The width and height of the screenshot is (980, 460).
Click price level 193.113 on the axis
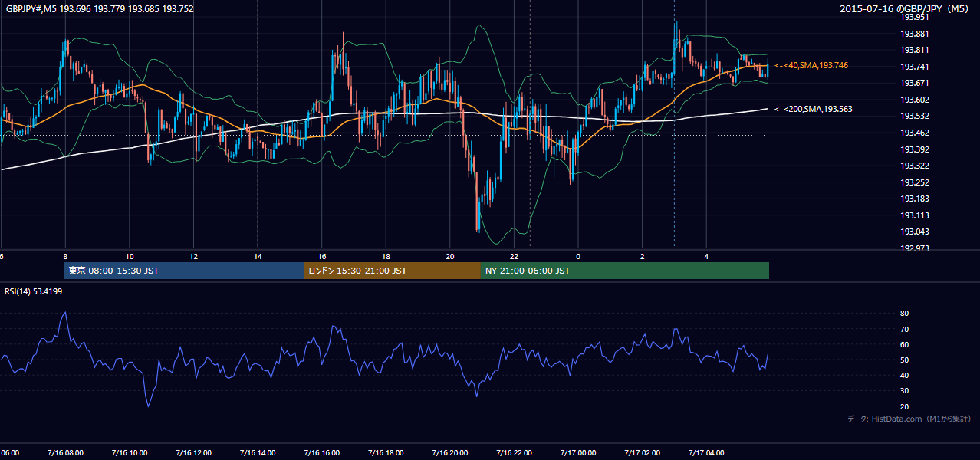click(x=915, y=215)
